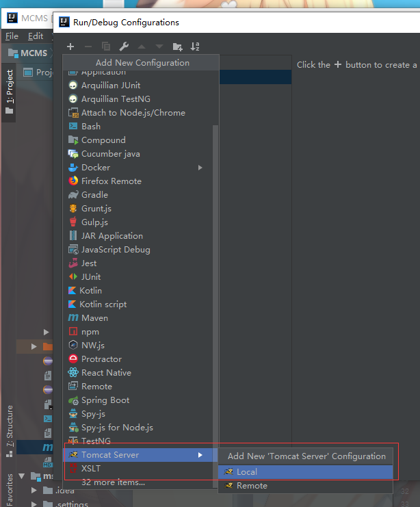Expand the .settings folder in project tree

click(34, 504)
